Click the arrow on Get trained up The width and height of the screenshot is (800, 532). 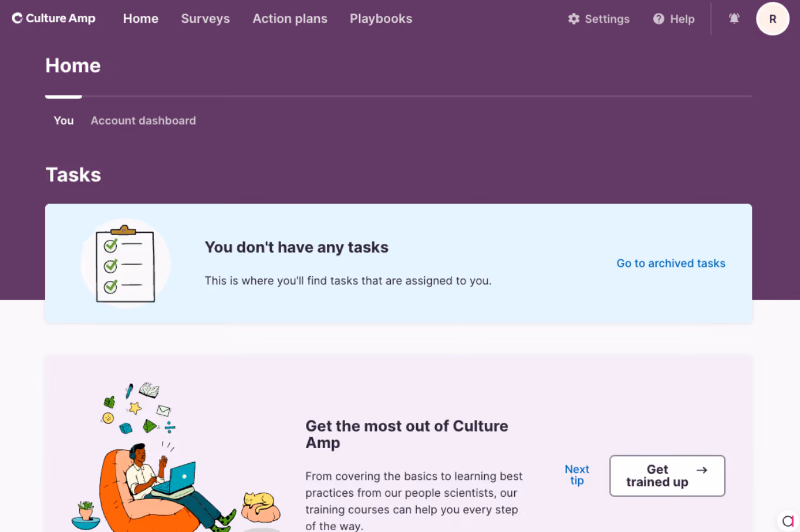click(701, 470)
